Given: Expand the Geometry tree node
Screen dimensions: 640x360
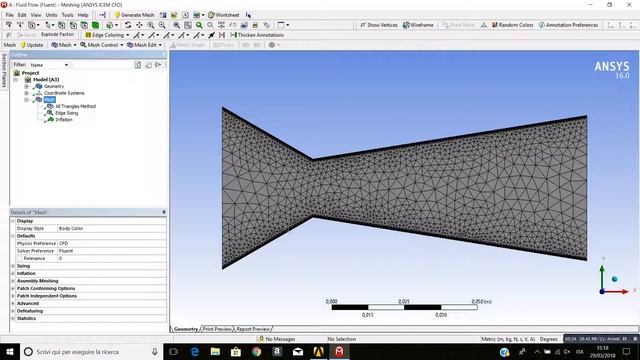Looking at the screenshot, I should pos(27,87).
